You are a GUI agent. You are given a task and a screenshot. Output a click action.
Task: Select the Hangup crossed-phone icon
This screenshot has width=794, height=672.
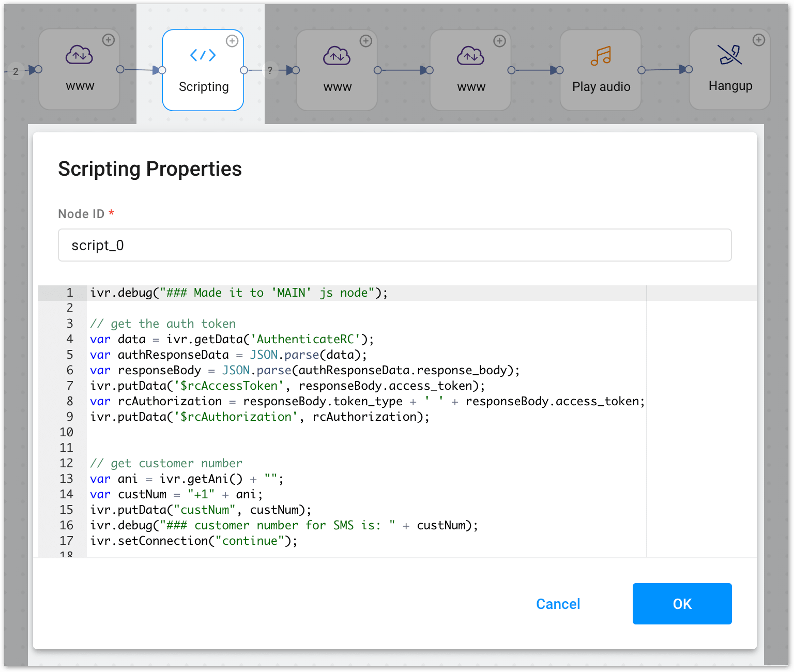[x=730, y=55]
